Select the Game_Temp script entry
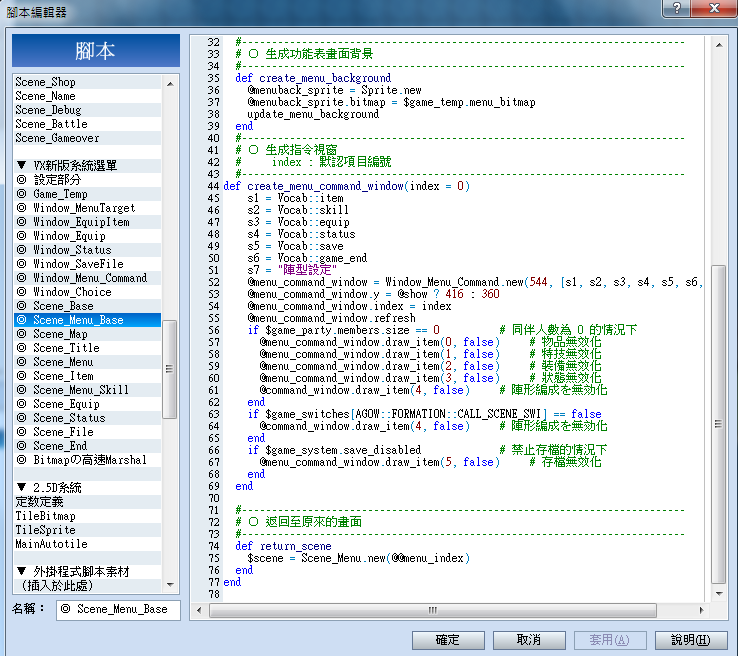Image resolution: width=738 pixels, height=656 pixels. click(88, 194)
